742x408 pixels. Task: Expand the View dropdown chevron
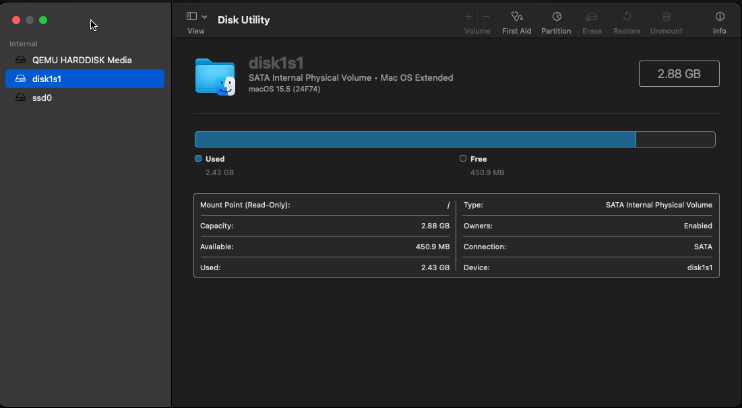point(204,17)
